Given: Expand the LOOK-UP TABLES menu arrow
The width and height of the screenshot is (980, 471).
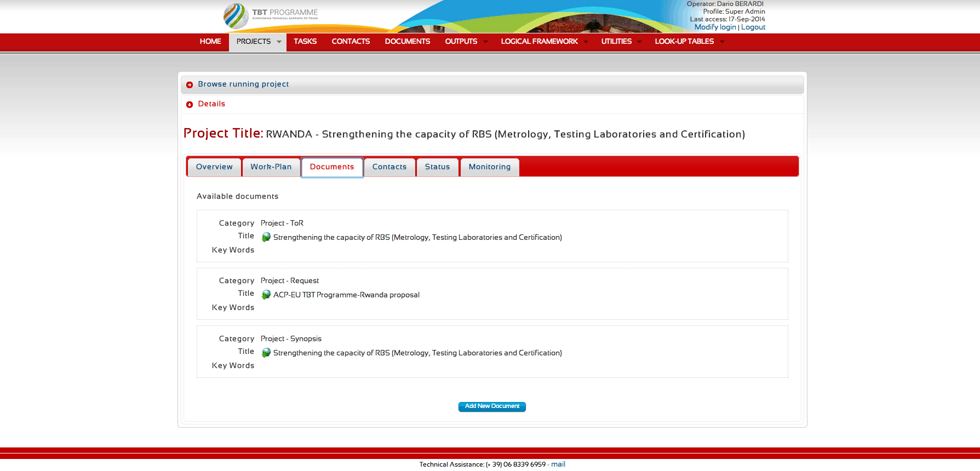Looking at the screenshot, I should tap(722, 42).
